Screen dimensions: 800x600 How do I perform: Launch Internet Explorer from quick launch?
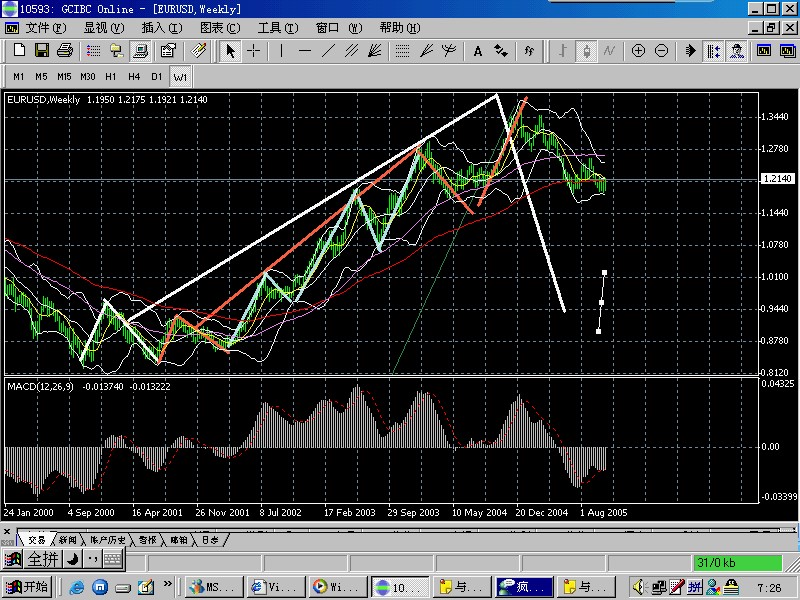coord(76,587)
